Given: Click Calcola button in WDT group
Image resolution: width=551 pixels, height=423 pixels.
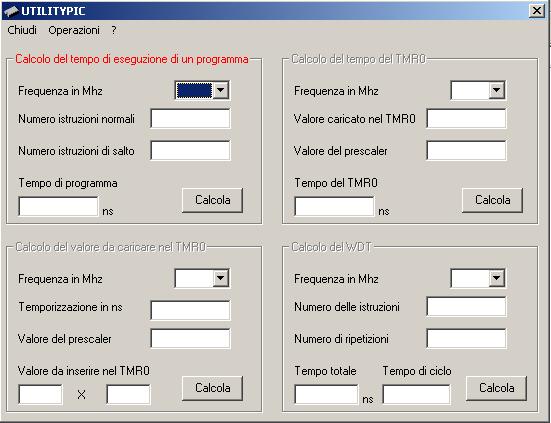Looking at the screenshot, I should [x=496, y=388].
